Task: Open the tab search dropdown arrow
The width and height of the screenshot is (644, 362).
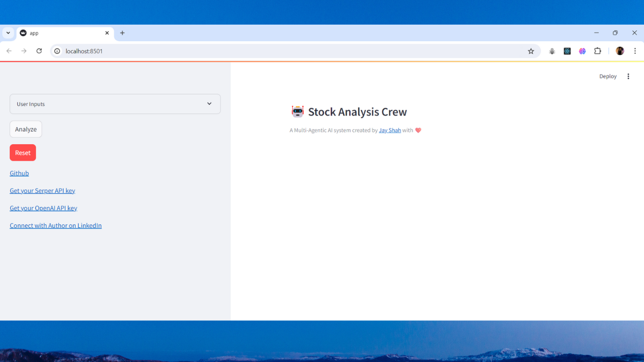Action: coord(8,33)
